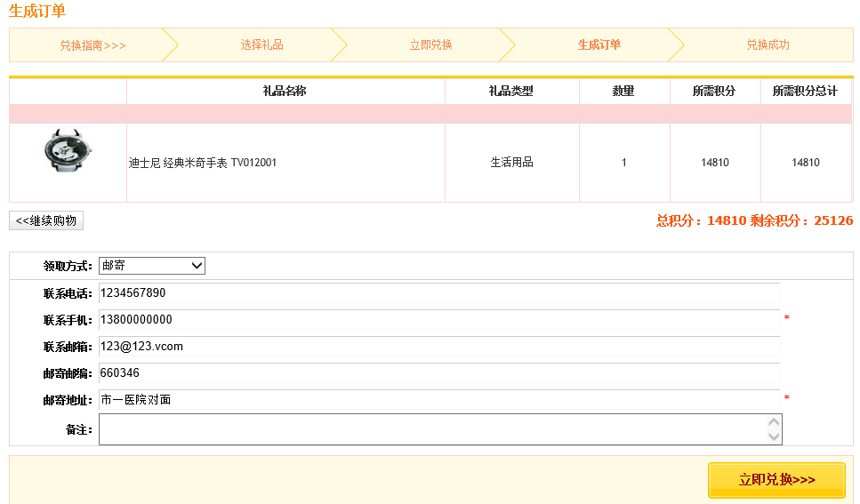Submit with the yellow 立即兑换>>> button
Image resolution: width=860 pixels, height=504 pixels.
[776, 480]
